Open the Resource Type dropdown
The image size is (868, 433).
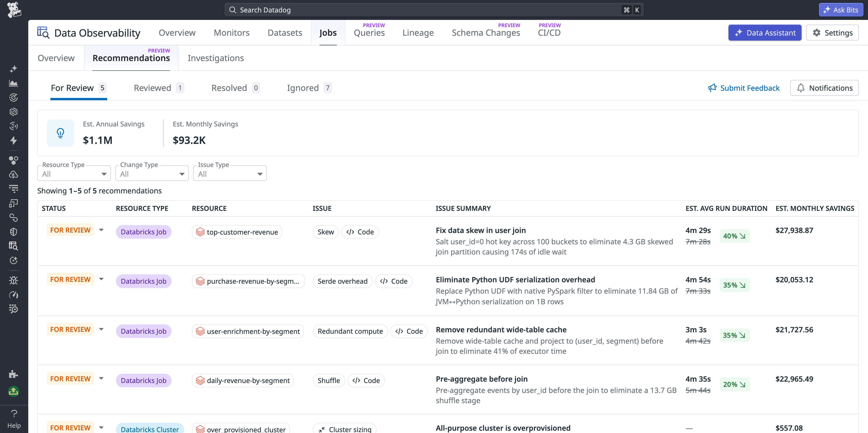[74, 173]
